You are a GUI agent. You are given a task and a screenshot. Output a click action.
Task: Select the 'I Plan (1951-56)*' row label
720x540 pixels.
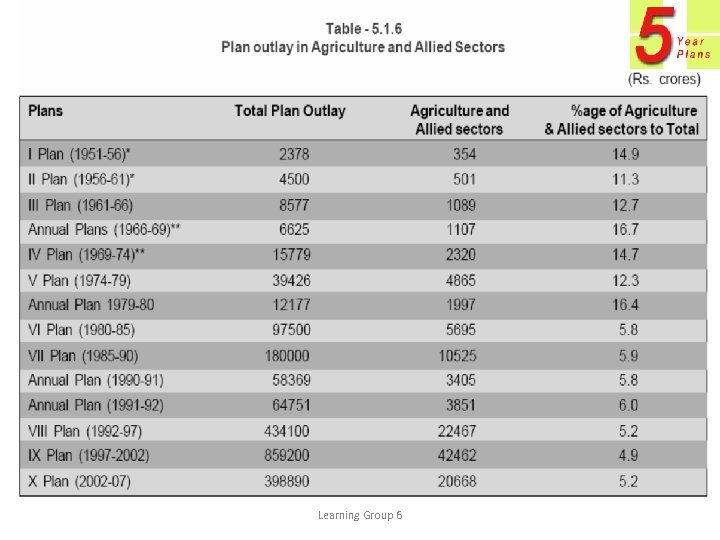[79, 154]
